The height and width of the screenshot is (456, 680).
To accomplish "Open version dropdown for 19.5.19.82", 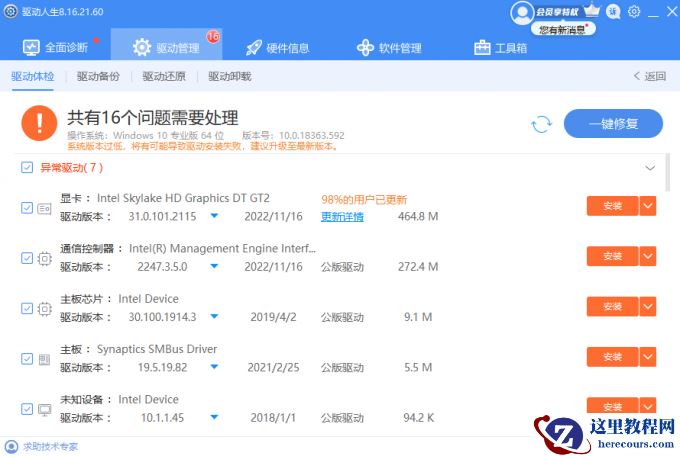I will 214,367.
